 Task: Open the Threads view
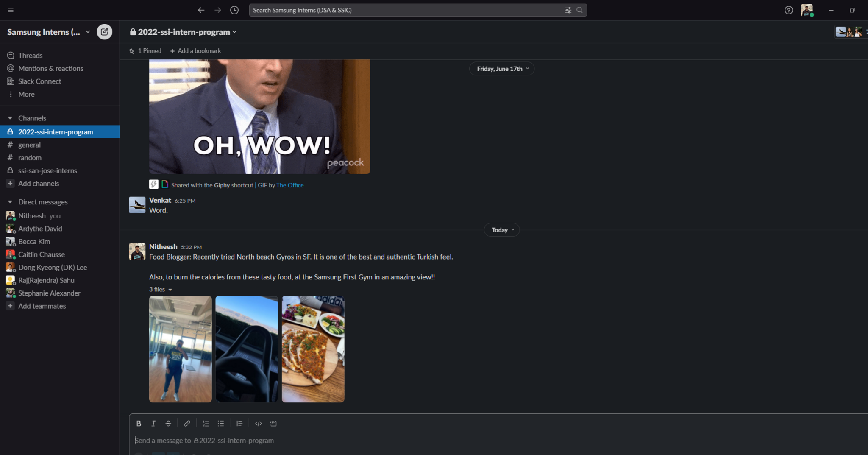(30, 56)
